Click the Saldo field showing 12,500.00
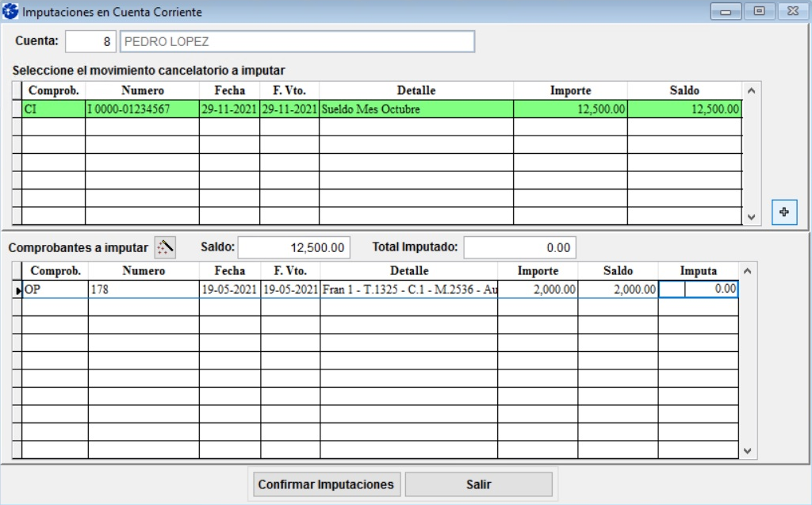The height and width of the screenshot is (505, 812). pyautogui.click(x=294, y=247)
